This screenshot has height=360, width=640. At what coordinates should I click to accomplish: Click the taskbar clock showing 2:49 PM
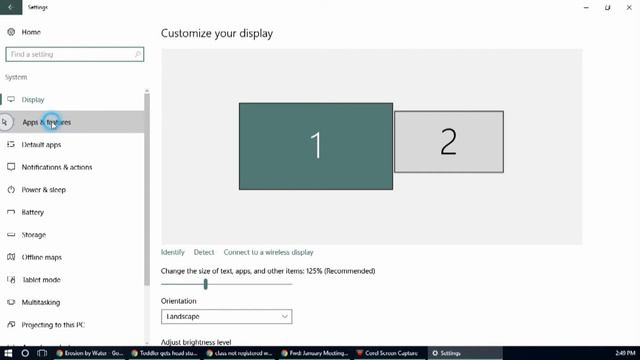[x=625, y=353]
